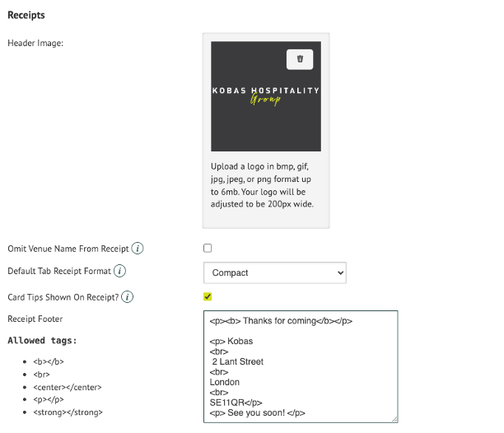
Task: Click the 'Thanks for coming' footer line
Action: click(281, 321)
